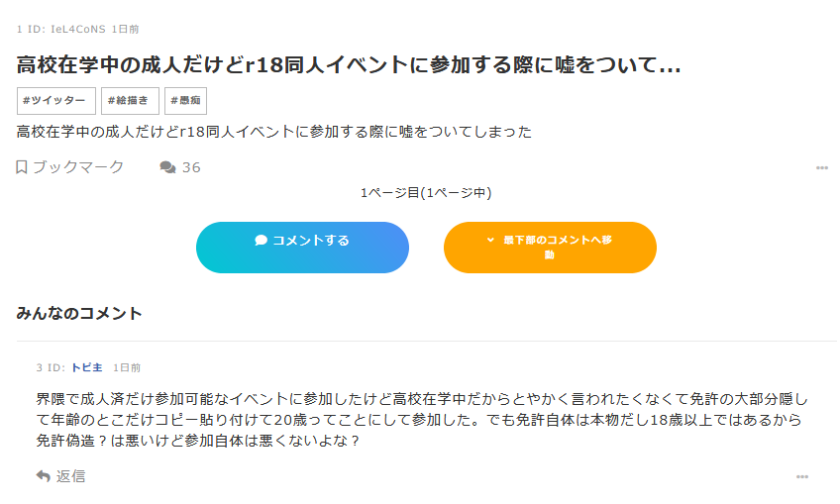The width and height of the screenshot is (840, 504).
Task: Toggle the ブックマーク label on the post
Action: [78, 167]
